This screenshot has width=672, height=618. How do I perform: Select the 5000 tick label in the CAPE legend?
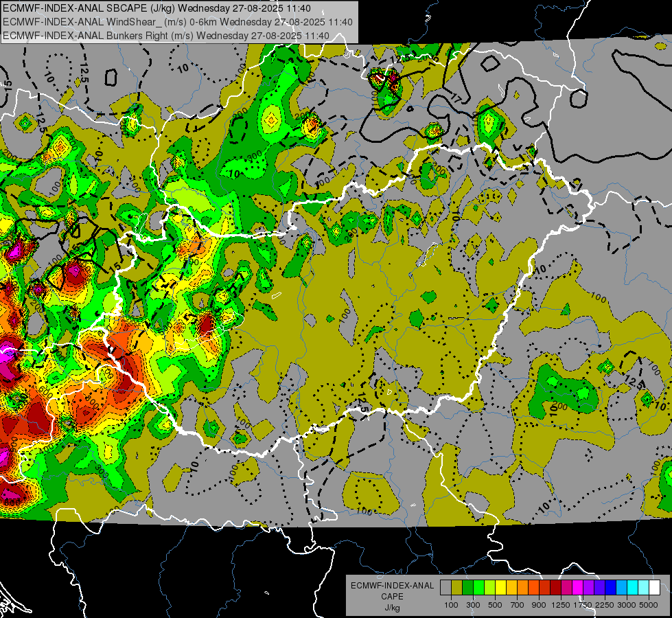pos(649,605)
